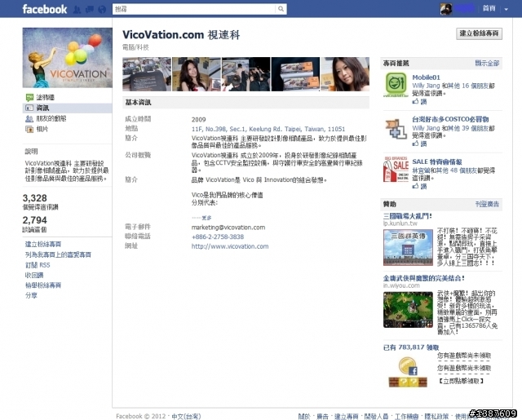Click the wall speech-bubble icon
This screenshot has height=420, width=522.
click(x=29, y=97)
